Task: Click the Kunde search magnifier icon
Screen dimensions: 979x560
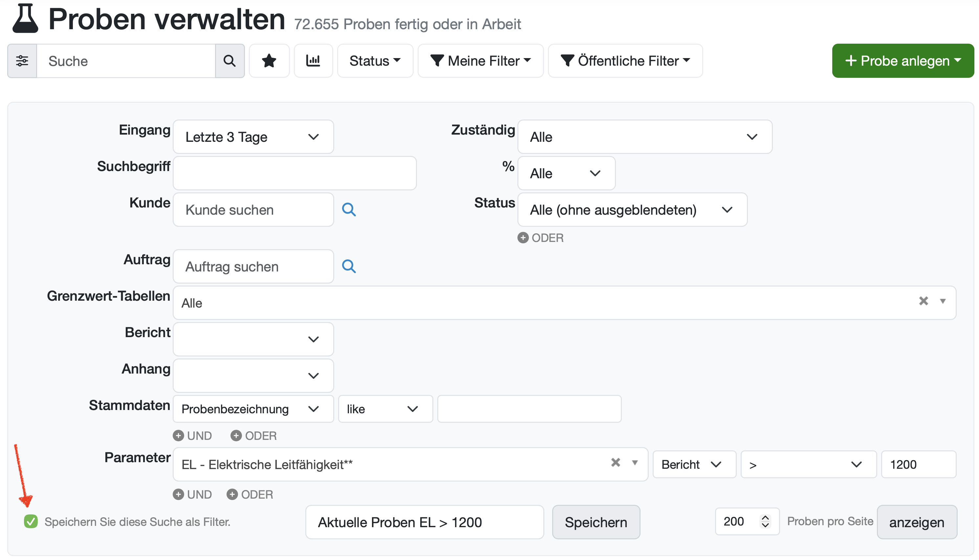Action: click(x=349, y=210)
